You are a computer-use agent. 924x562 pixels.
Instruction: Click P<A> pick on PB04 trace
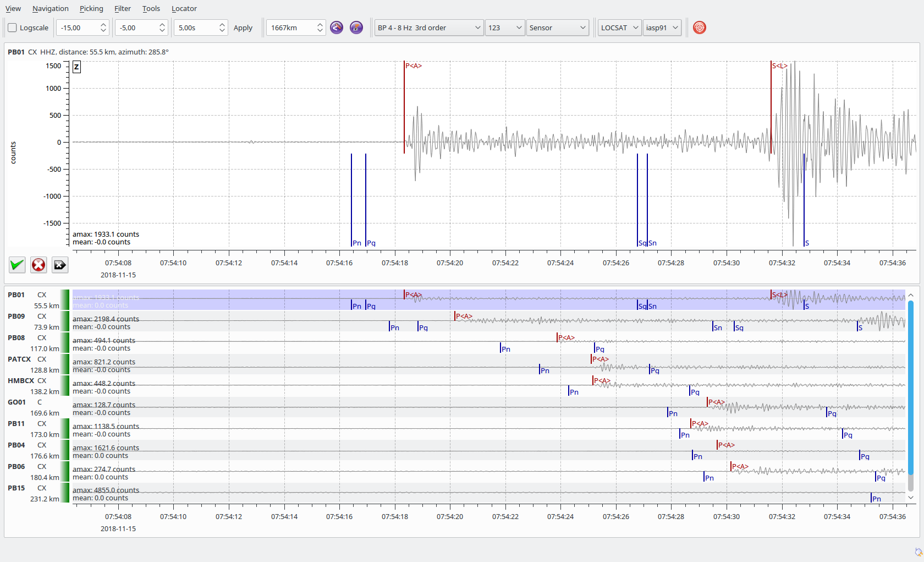click(x=726, y=445)
